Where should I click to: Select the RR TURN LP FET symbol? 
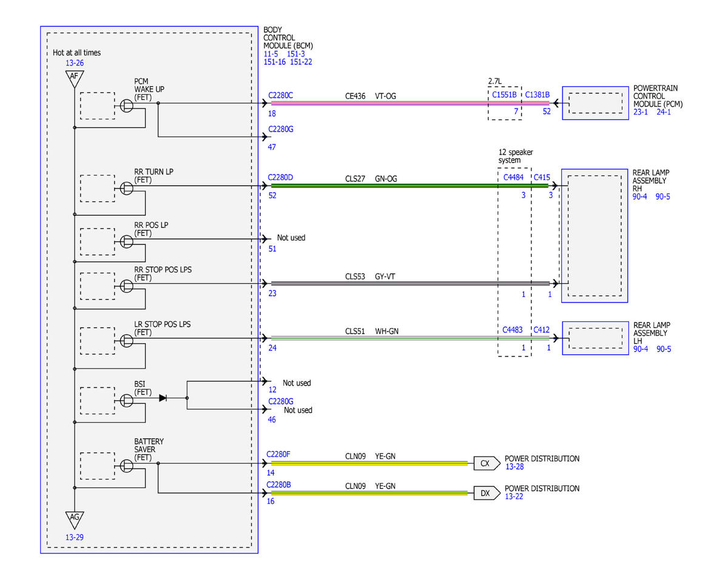pyautogui.click(x=126, y=189)
